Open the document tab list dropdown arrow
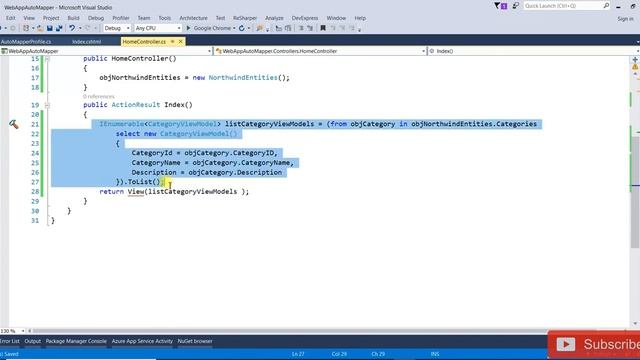 [x=638, y=42]
